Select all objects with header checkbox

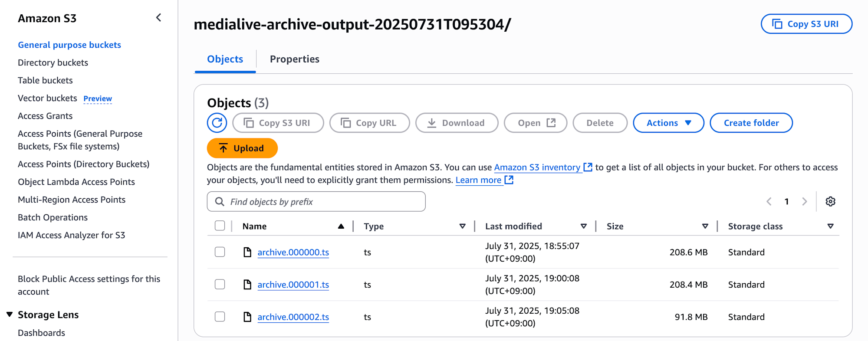pyautogui.click(x=220, y=226)
